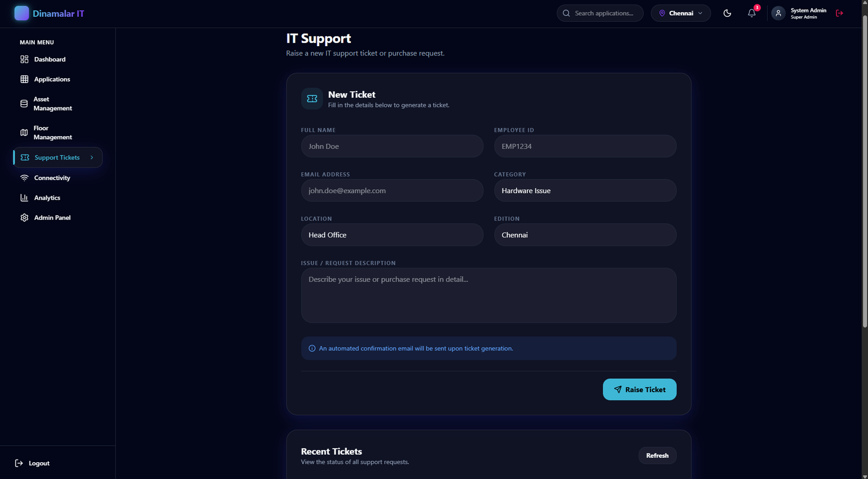
Task: Expand the Support Tickets chevron
Action: coord(92,157)
